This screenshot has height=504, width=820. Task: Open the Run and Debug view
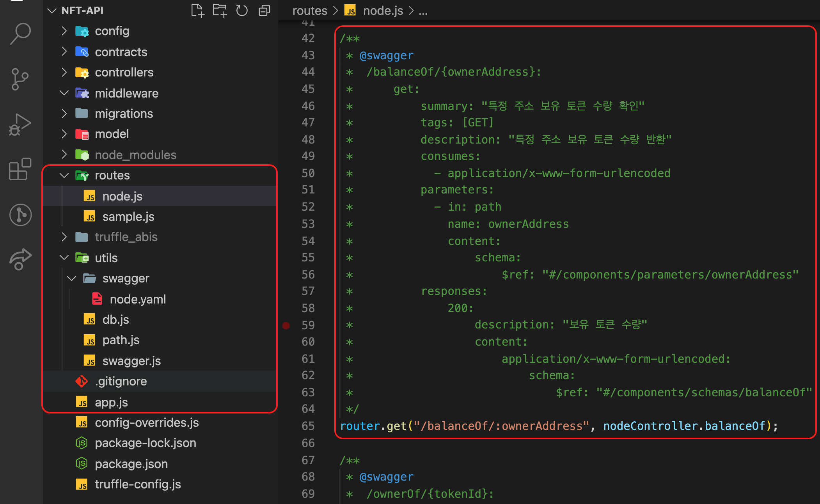pyautogui.click(x=20, y=125)
